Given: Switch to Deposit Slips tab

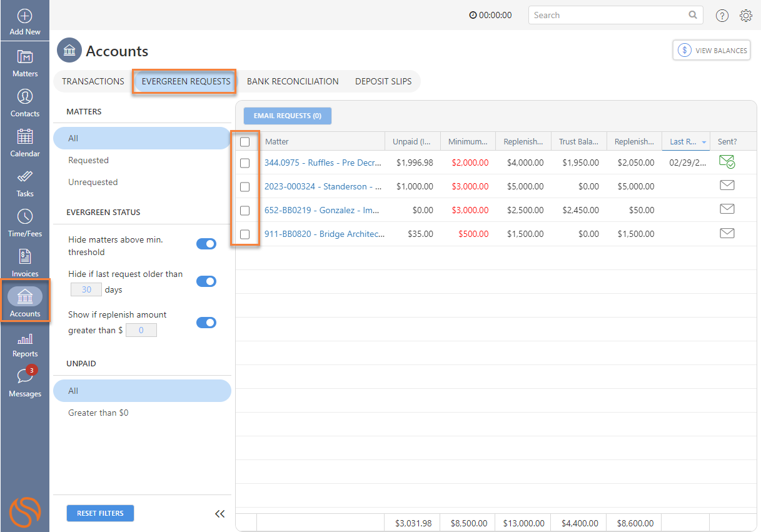Looking at the screenshot, I should tap(383, 81).
